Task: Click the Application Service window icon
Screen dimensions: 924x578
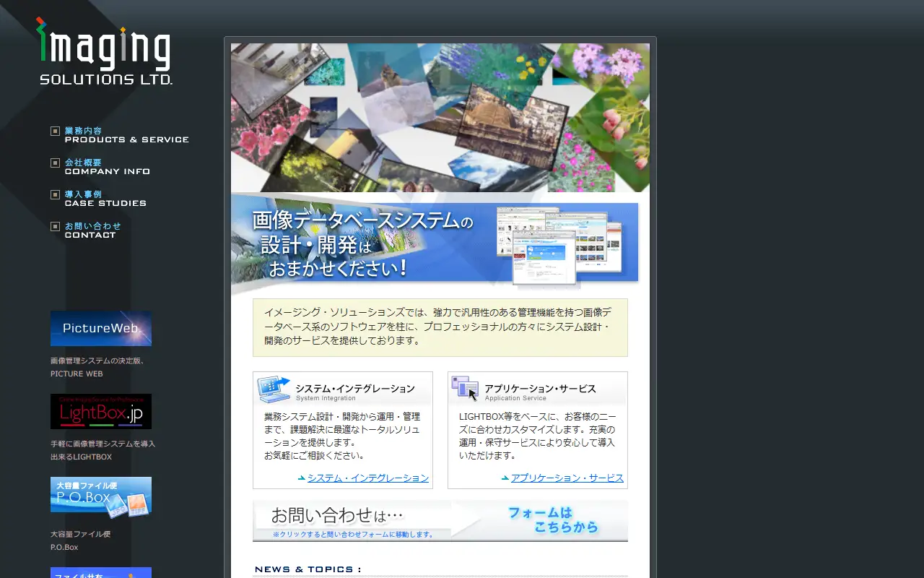Action: click(x=466, y=389)
